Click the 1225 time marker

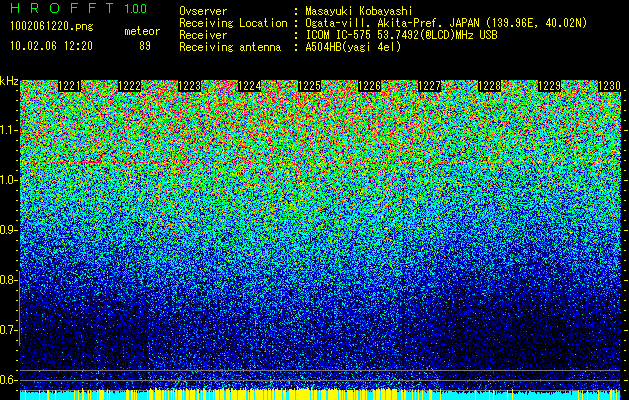coord(309,86)
